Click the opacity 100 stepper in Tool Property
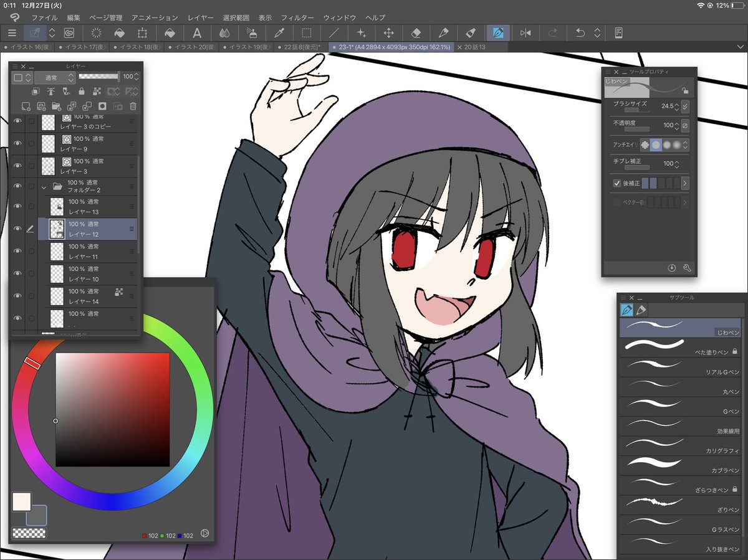Viewport: 748px width, 560px height. pyautogui.click(x=677, y=126)
